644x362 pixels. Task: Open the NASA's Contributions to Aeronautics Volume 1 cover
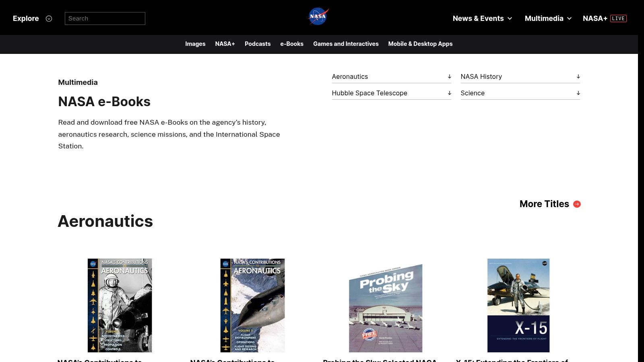point(120,305)
